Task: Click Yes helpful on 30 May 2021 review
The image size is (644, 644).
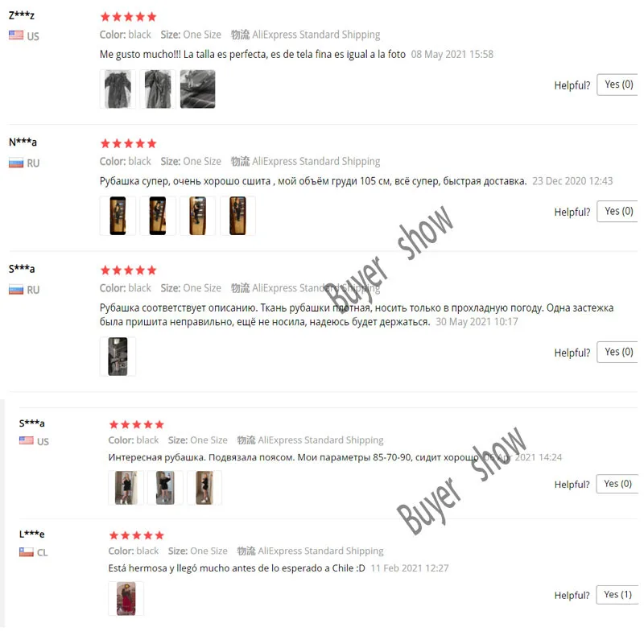Action: pyautogui.click(x=617, y=352)
